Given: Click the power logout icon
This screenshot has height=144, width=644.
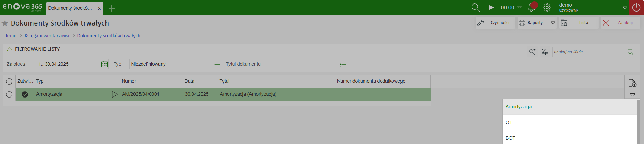Looking at the screenshot, I should pos(636,8).
